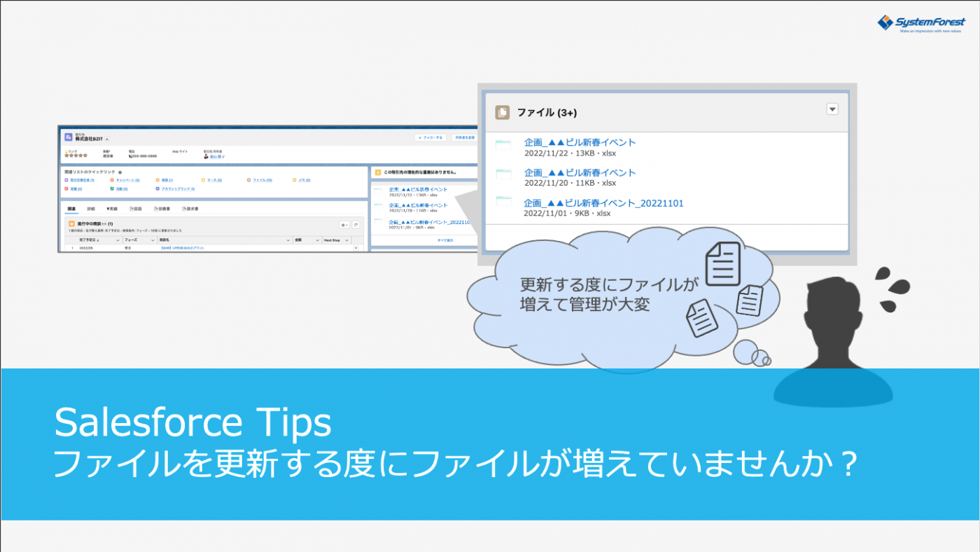Screen dimensions: 980x552
Task: Switch to the 関連 tab
Action: [x=71, y=209]
